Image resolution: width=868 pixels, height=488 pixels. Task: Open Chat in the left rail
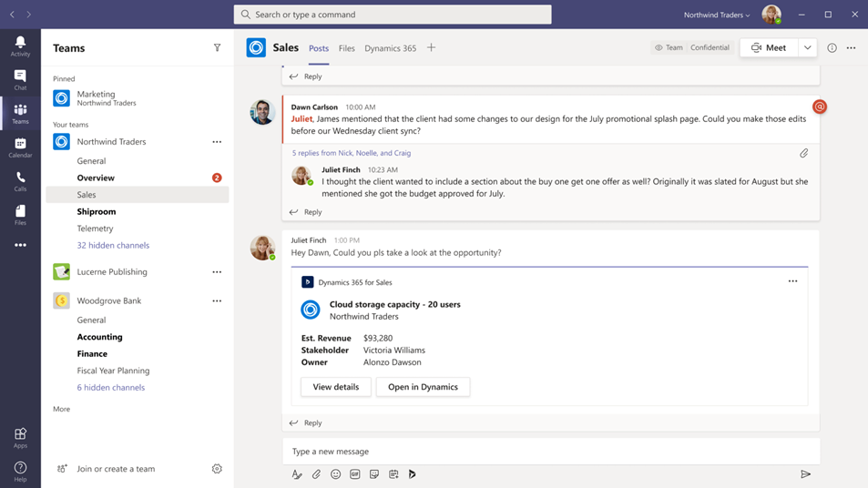coord(20,80)
